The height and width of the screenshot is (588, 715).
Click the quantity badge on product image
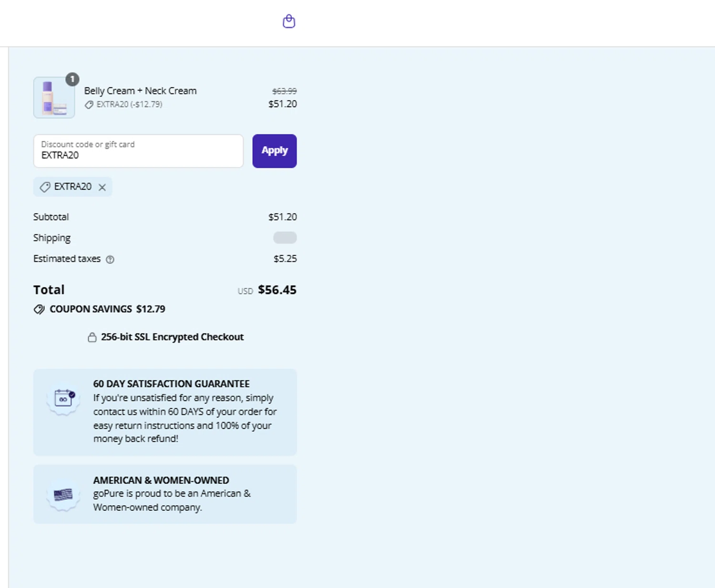[x=72, y=79]
